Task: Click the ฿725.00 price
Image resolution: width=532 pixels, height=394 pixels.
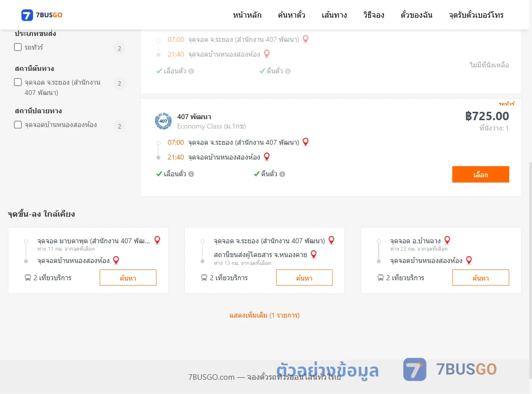Action: click(x=487, y=116)
